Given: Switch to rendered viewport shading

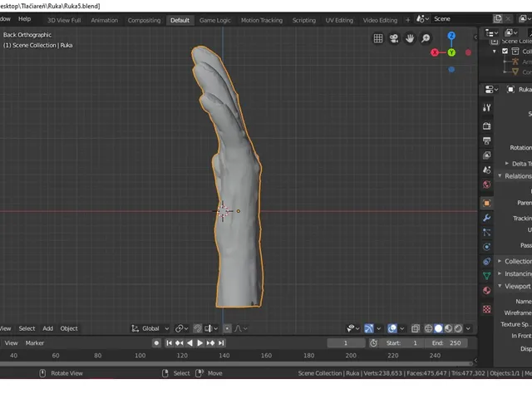Looking at the screenshot, I should (458, 328).
